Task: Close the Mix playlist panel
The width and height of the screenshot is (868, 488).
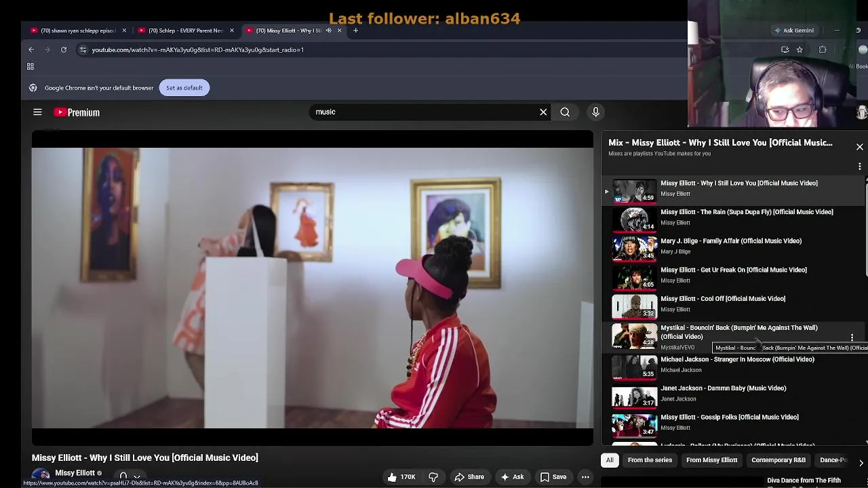Action: 860,147
